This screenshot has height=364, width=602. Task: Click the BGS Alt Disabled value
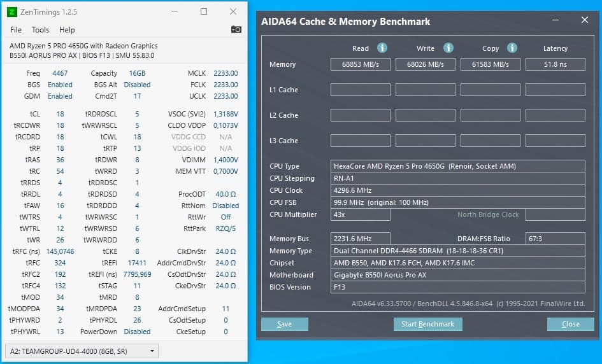tap(137, 85)
